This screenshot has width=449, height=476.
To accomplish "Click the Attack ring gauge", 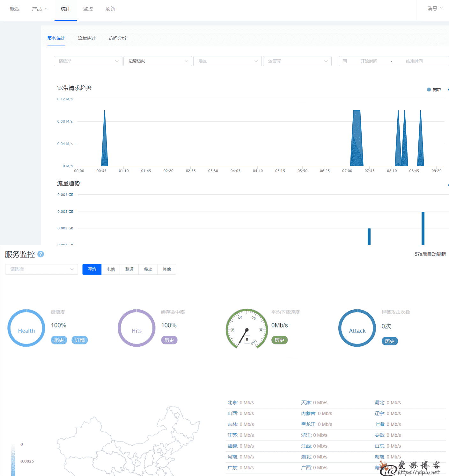I will point(357,328).
